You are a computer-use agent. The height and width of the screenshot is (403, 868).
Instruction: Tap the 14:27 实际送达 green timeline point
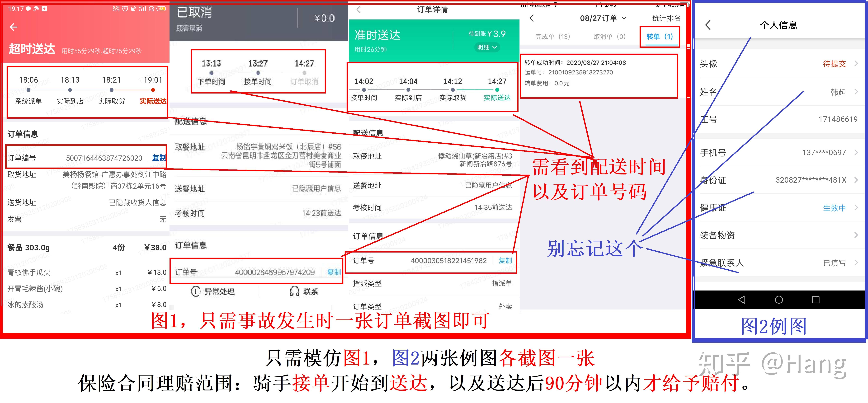[x=497, y=90]
